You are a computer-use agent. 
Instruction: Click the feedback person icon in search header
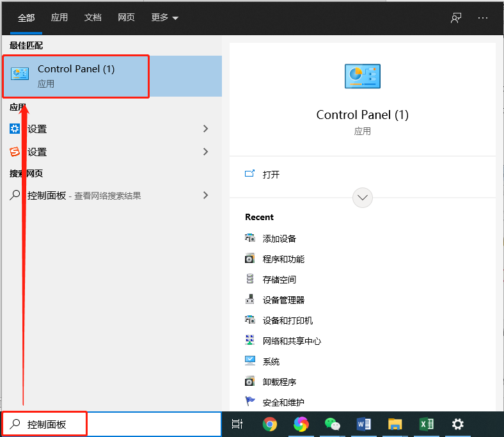click(456, 18)
